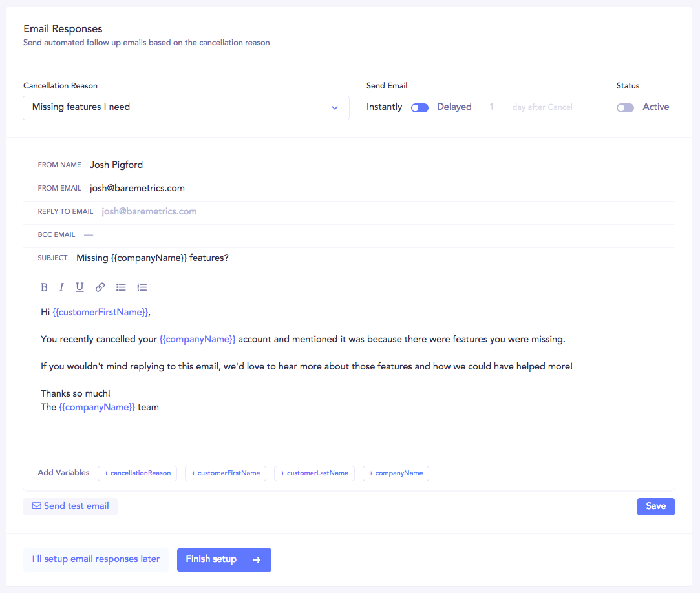Screen dimensions: 700x593
Task: Click Finish setup button
Action: click(x=224, y=560)
